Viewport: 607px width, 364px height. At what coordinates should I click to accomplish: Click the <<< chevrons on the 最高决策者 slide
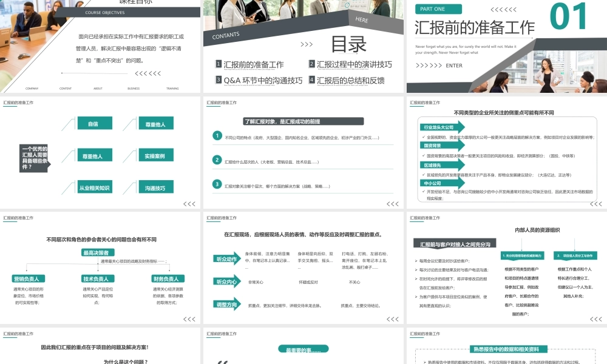tap(189, 319)
